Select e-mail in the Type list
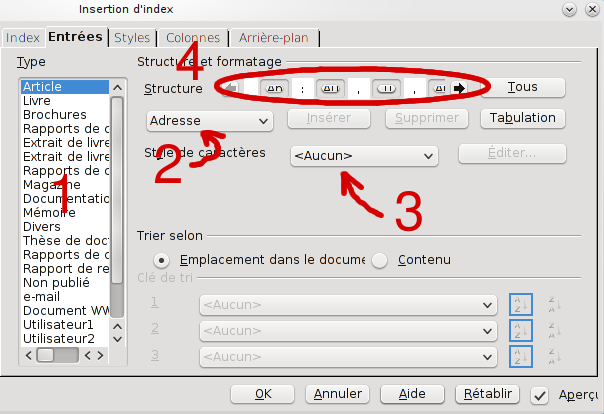Image resolution: width=604 pixels, height=414 pixels. click(65, 297)
